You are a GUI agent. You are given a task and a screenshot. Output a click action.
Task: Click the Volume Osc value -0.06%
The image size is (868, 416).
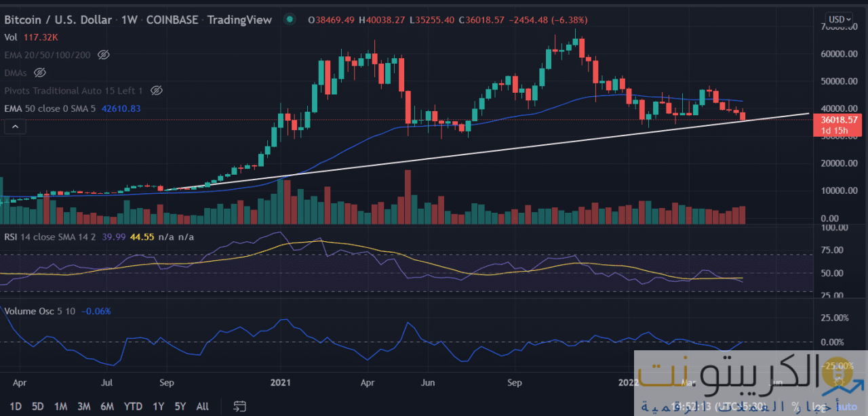tap(96, 311)
